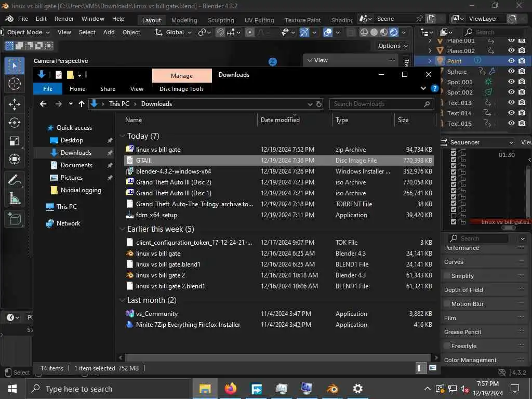This screenshot has height=399, width=532.
Task: Sort files by Size column header
Action: 415,120
